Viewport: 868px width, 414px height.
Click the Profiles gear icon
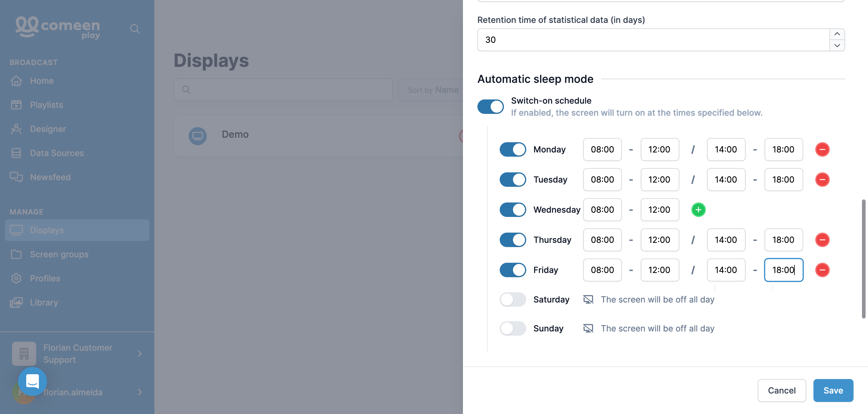coord(16,278)
